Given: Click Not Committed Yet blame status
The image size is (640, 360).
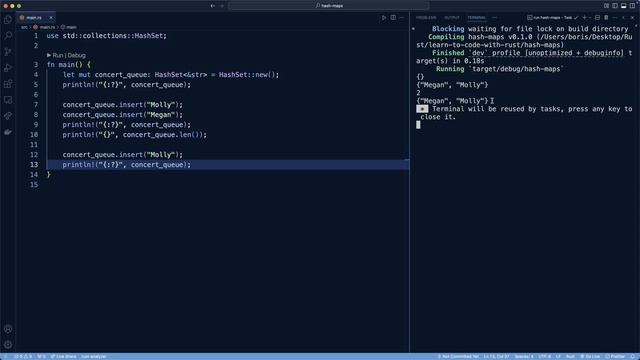Looking at the screenshot, I should click(458, 356).
